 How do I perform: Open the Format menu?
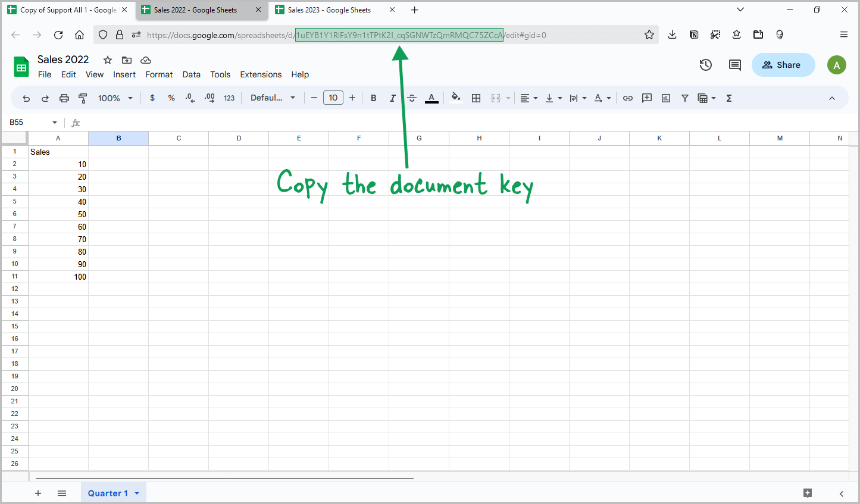point(159,74)
